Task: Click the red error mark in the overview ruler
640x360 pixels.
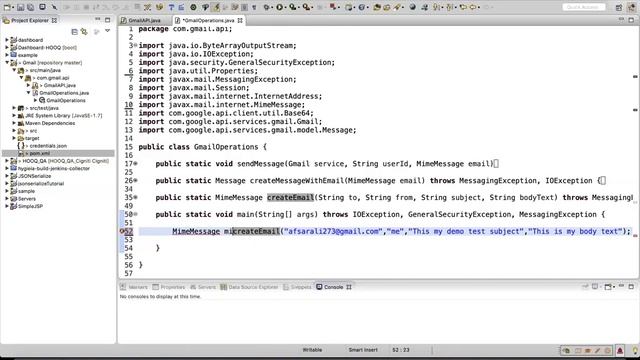Action: coord(635,235)
